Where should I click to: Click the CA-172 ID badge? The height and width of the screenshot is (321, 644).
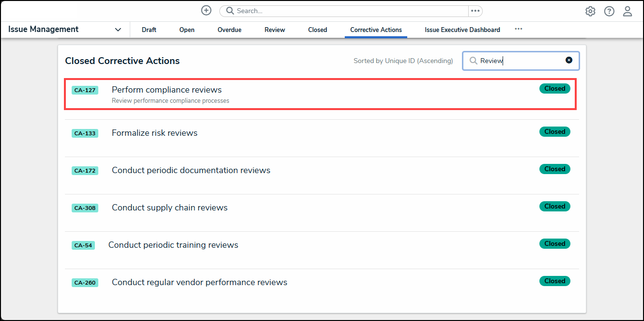point(85,171)
